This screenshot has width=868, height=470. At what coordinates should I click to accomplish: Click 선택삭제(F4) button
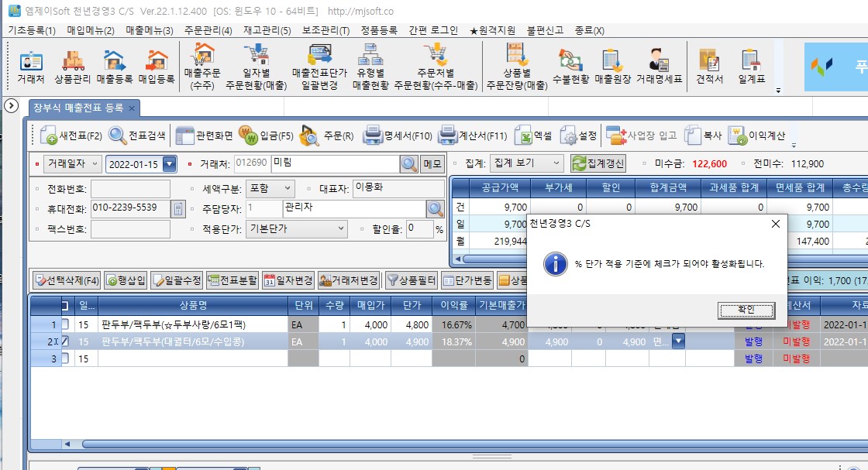(67, 280)
